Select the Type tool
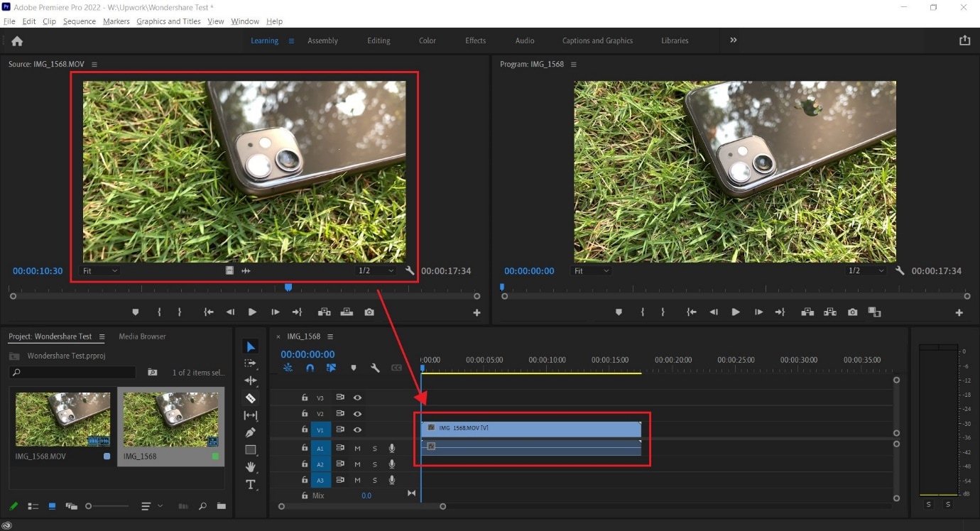980x531 pixels. point(251,484)
